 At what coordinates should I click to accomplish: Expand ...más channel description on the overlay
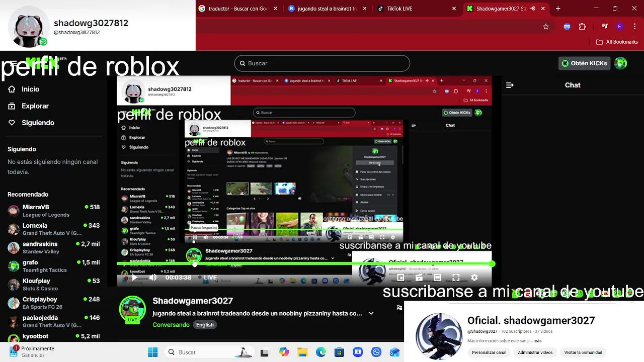(x=536, y=341)
